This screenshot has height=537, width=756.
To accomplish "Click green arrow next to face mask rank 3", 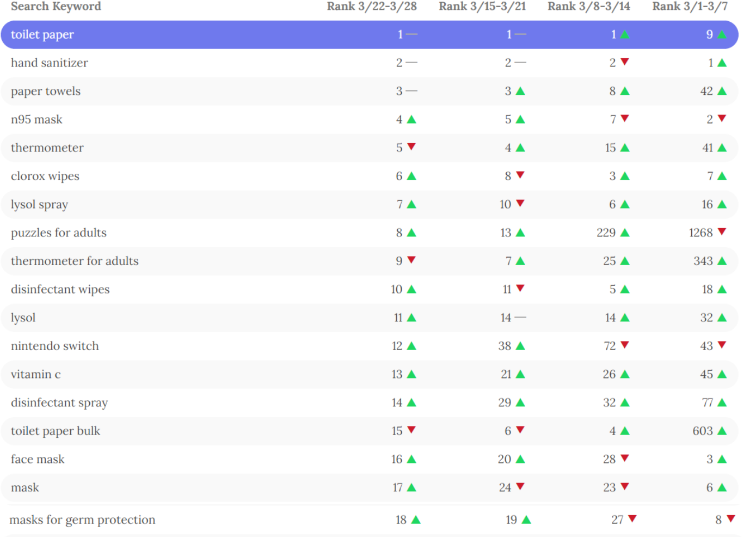I will (722, 459).
